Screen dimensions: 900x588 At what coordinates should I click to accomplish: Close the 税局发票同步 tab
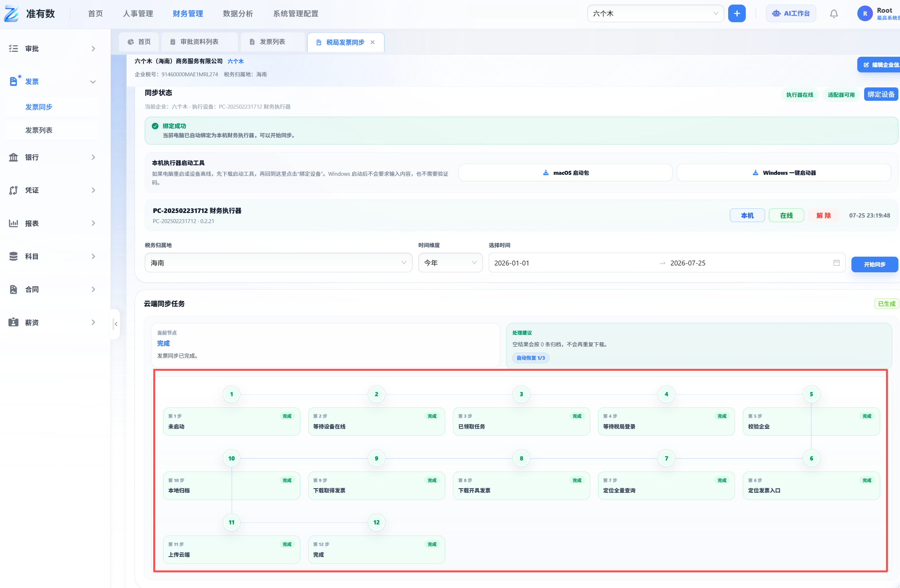click(372, 42)
